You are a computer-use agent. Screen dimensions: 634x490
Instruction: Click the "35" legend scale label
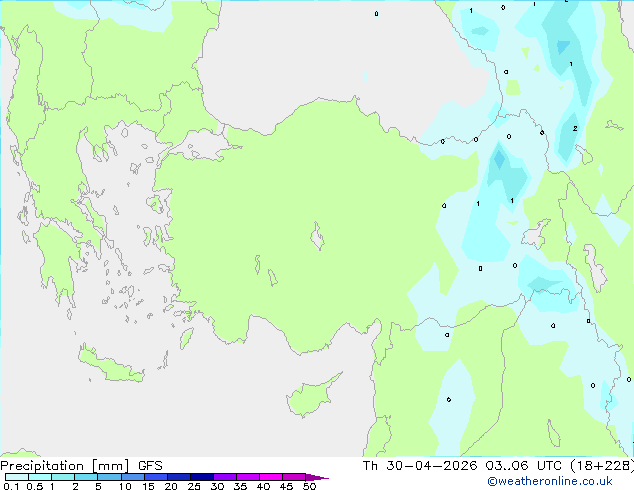click(x=240, y=486)
